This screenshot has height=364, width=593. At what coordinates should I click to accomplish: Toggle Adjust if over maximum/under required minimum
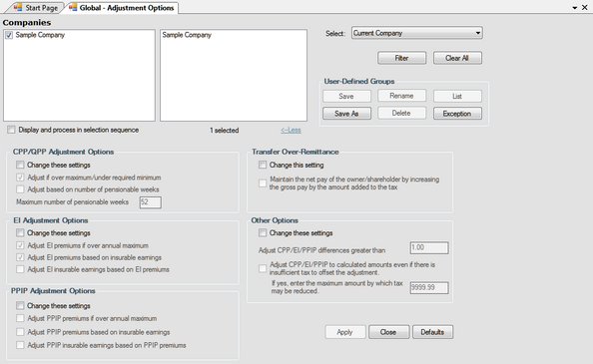(x=20, y=178)
